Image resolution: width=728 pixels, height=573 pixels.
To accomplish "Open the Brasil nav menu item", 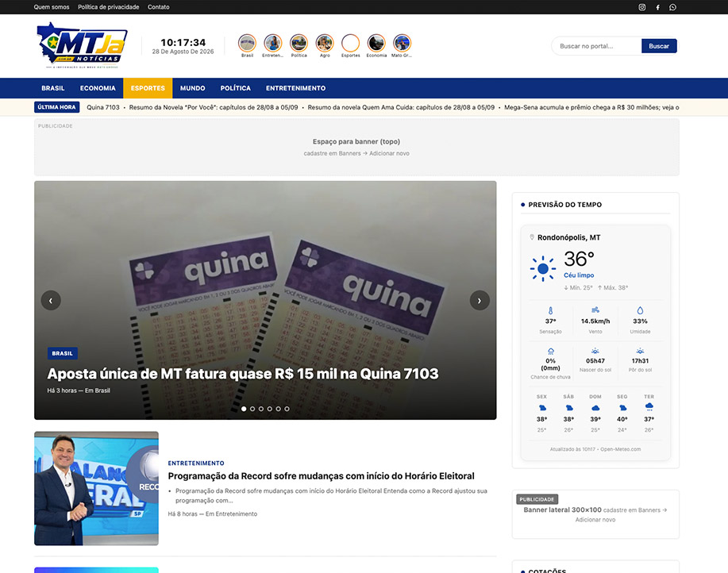I will pos(53,88).
